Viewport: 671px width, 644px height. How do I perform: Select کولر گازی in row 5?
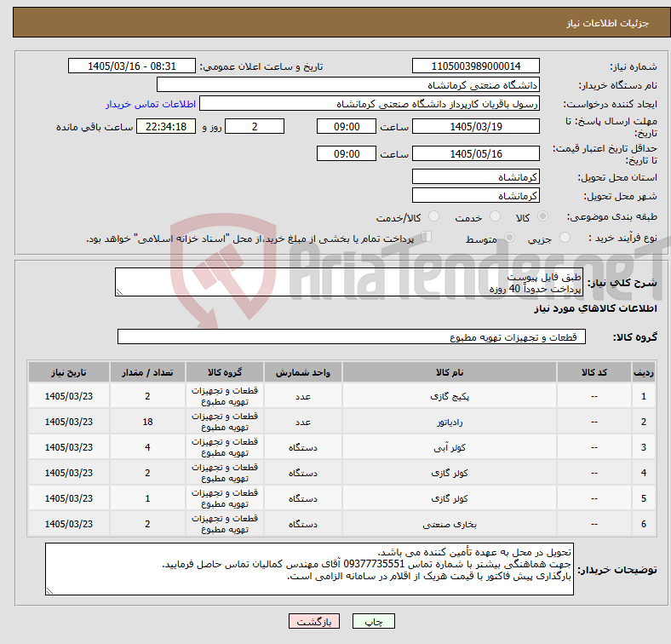click(450, 499)
